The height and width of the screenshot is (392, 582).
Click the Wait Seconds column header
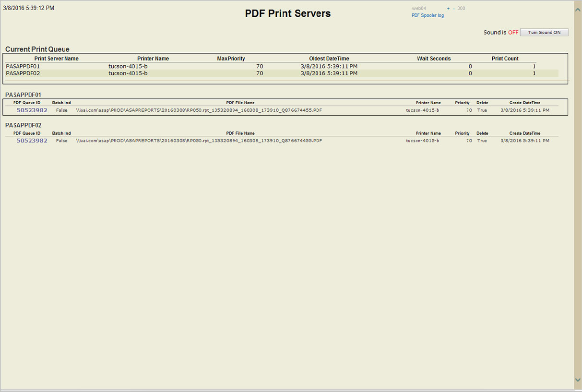(x=433, y=59)
